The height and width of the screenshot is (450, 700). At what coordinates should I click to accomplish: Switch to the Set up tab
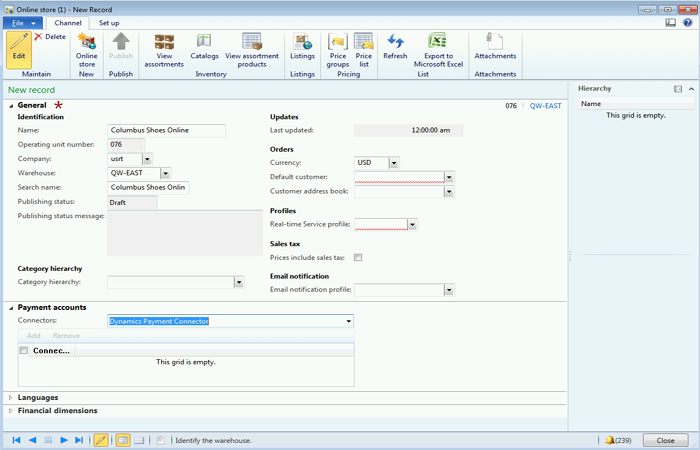pos(109,22)
